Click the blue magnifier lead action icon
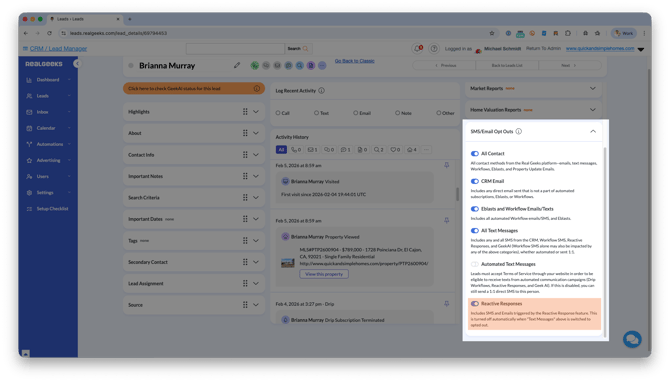This screenshot has width=670, height=382. 300,65
